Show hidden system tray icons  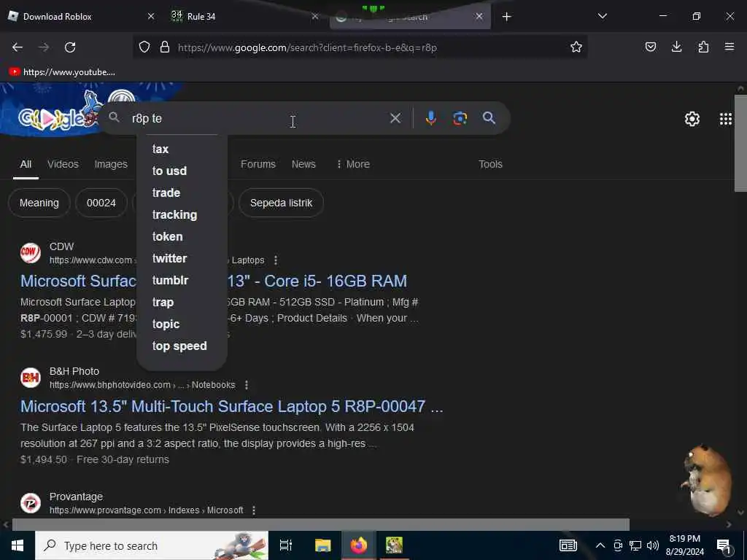point(600,545)
